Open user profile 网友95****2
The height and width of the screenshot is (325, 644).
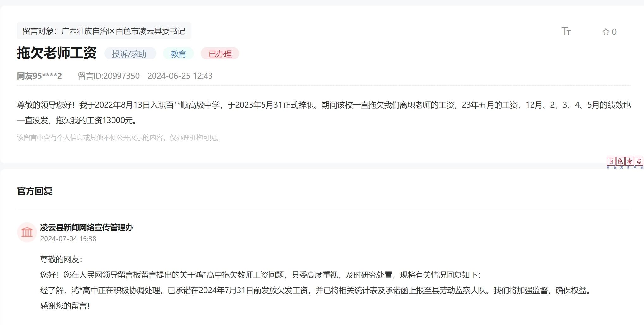pyautogui.click(x=39, y=76)
